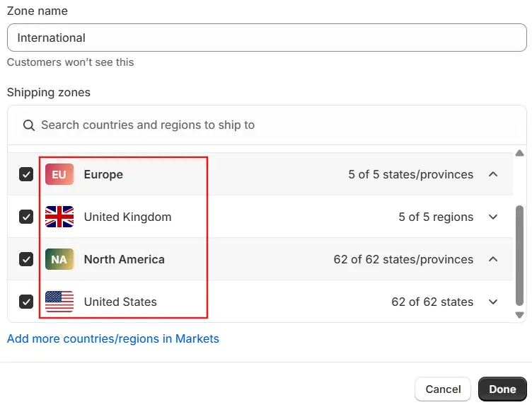Viewport: 532px width, 405px height.
Task: Click the United Kingdom flag icon
Action: [59, 217]
